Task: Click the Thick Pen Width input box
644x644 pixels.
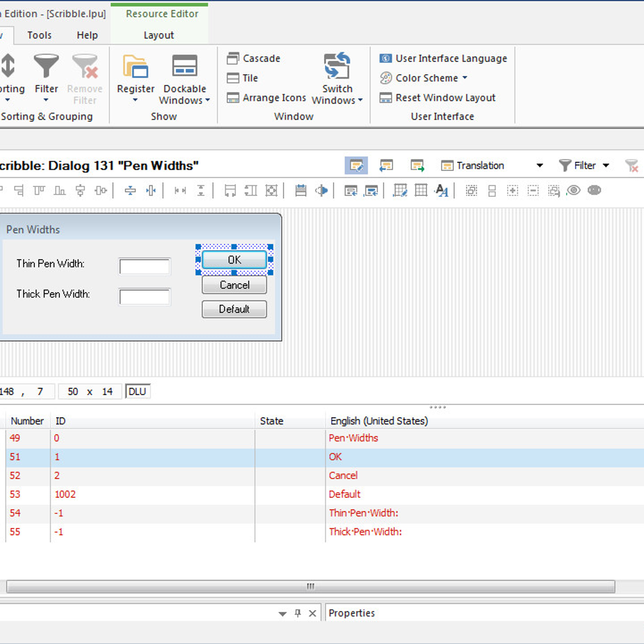Action: 144,297
